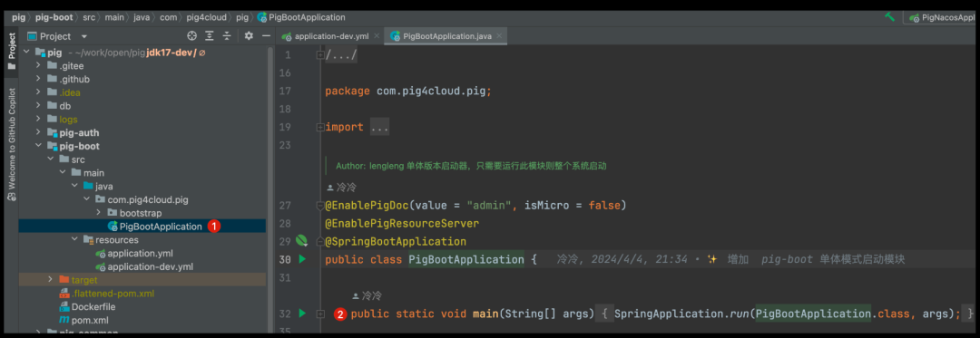Image resolution: width=980 pixels, height=338 pixels.
Task: Open the PigNacosApplication run configuration selector
Action: 943,17
